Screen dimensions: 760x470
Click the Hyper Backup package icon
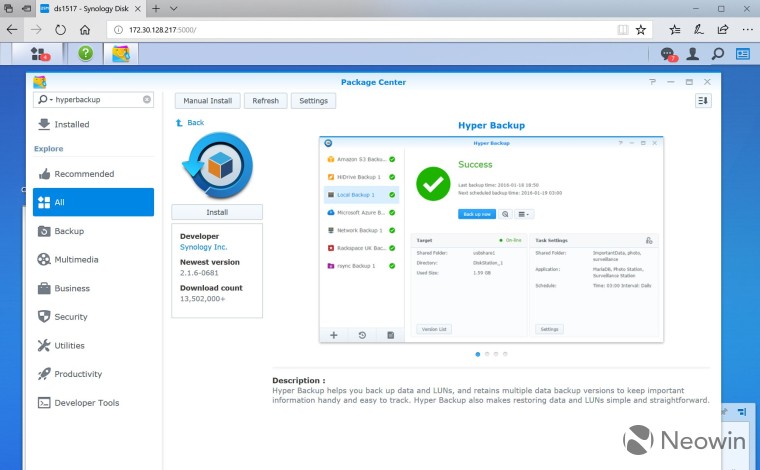pyautogui.click(x=217, y=165)
